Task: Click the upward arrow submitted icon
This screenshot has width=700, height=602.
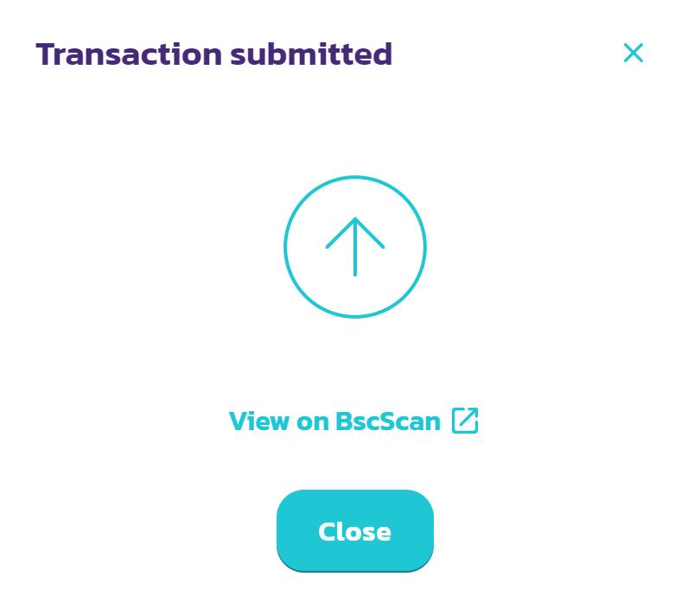Action: [x=355, y=247]
